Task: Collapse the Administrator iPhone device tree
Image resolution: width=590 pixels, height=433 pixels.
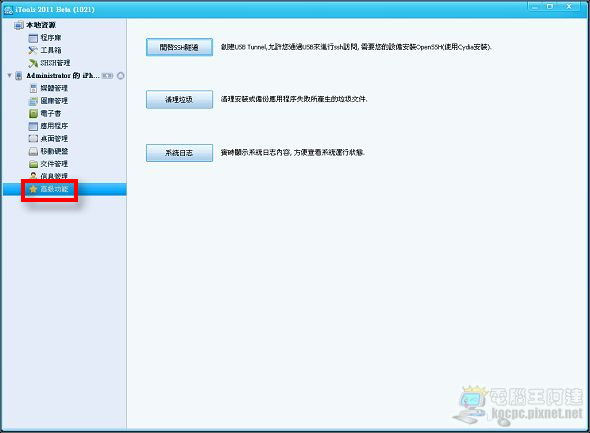Action: pyautogui.click(x=9, y=76)
